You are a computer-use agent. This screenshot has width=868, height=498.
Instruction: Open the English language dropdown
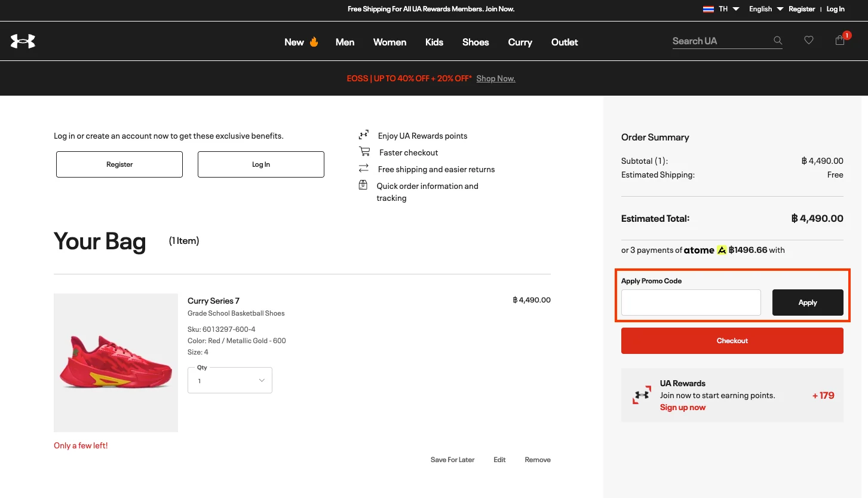pyautogui.click(x=766, y=9)
